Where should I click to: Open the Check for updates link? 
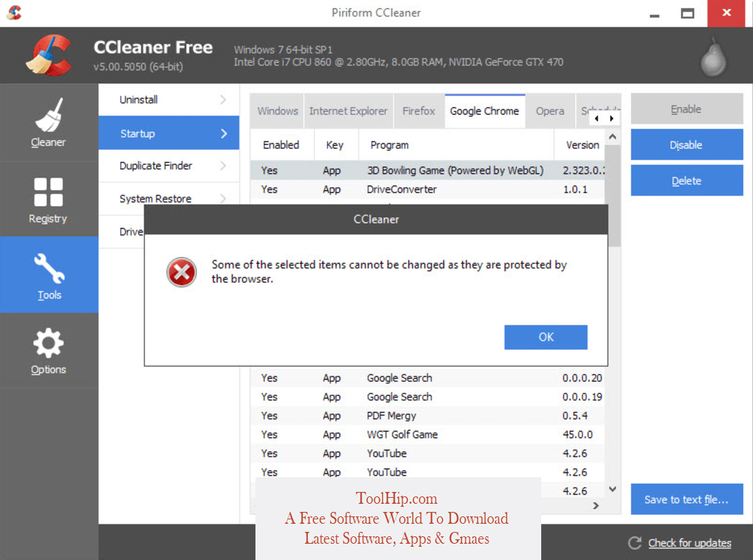click(689, 543)
